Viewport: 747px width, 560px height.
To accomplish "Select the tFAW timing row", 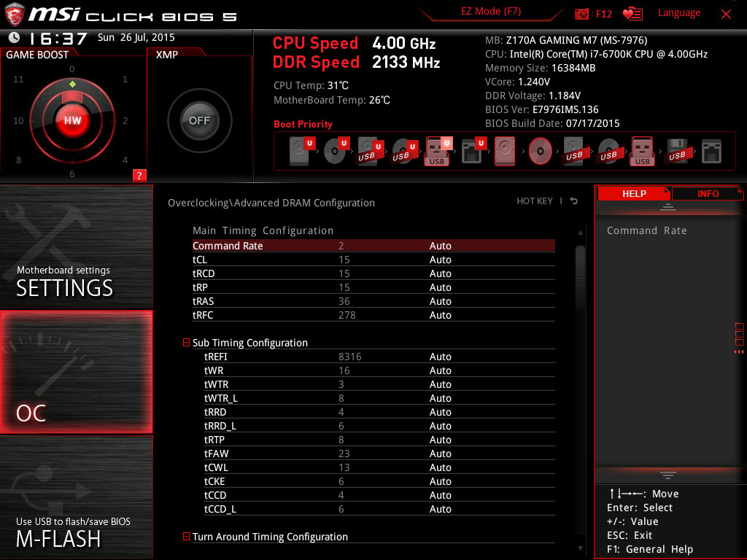I will point(379,453).
